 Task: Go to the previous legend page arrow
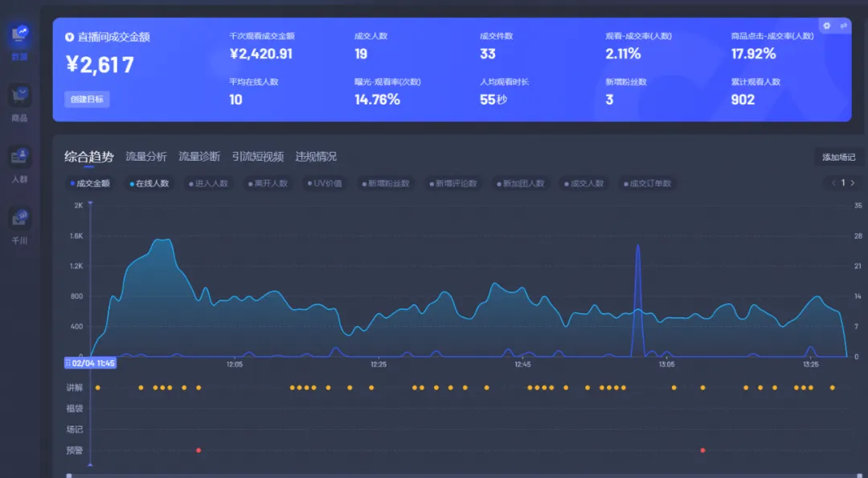pyautogui.click(x=833, y=183)
